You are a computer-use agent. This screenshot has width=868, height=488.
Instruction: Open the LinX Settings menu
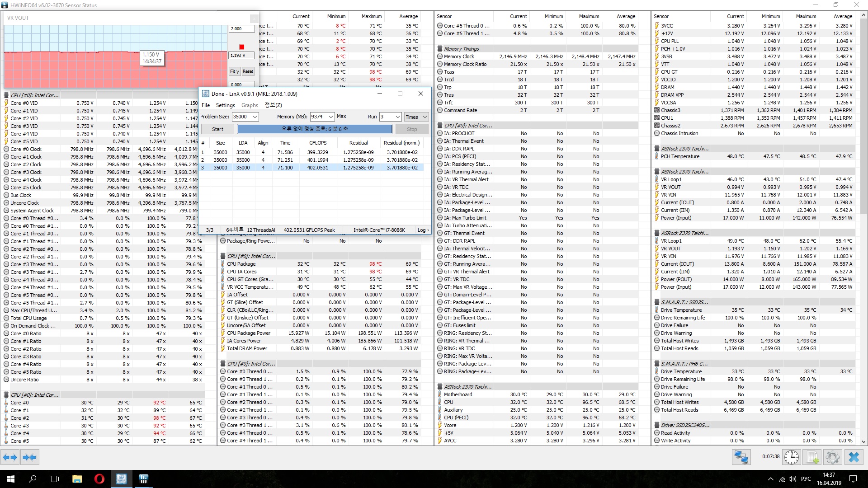[225, 105]
